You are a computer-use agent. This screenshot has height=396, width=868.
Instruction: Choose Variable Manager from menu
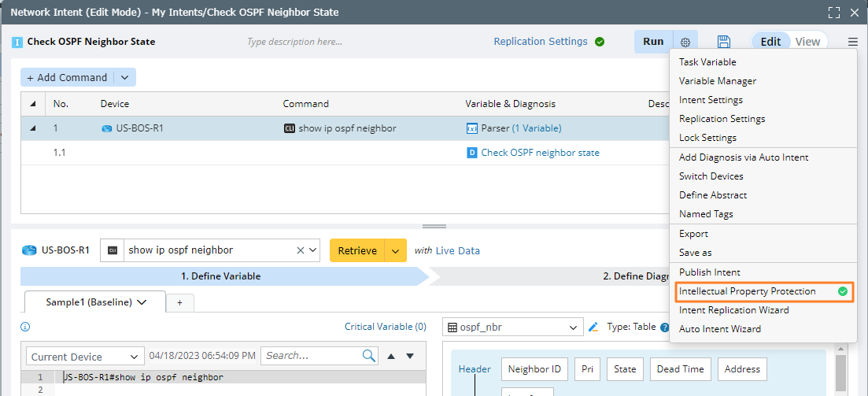pyautogui.click(x=718, y=81)
